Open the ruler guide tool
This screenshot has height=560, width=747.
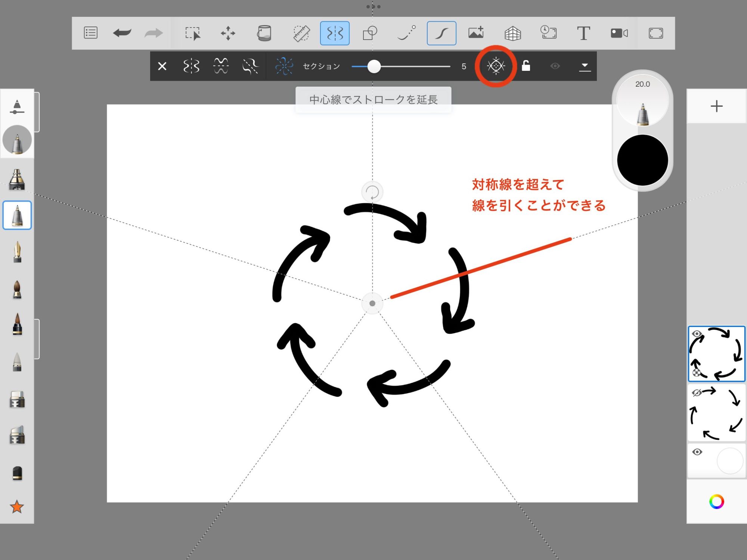click(x=301, y=33)
